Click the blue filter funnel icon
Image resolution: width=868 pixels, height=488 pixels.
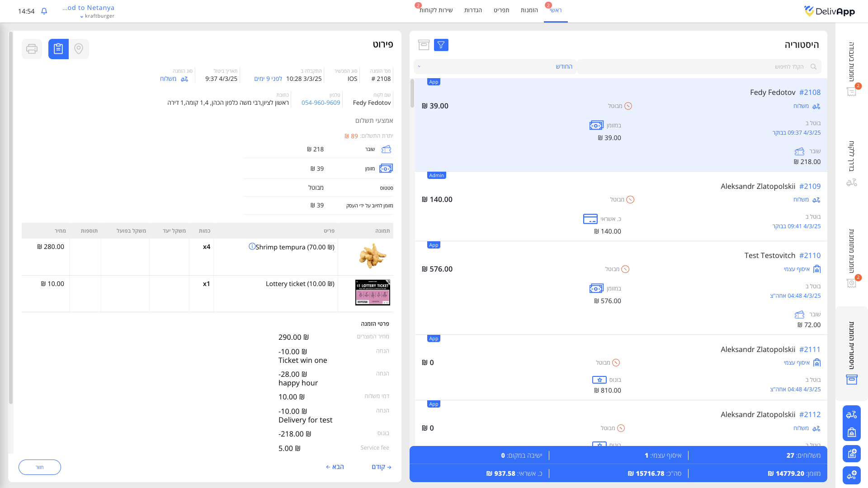(441, 45)
